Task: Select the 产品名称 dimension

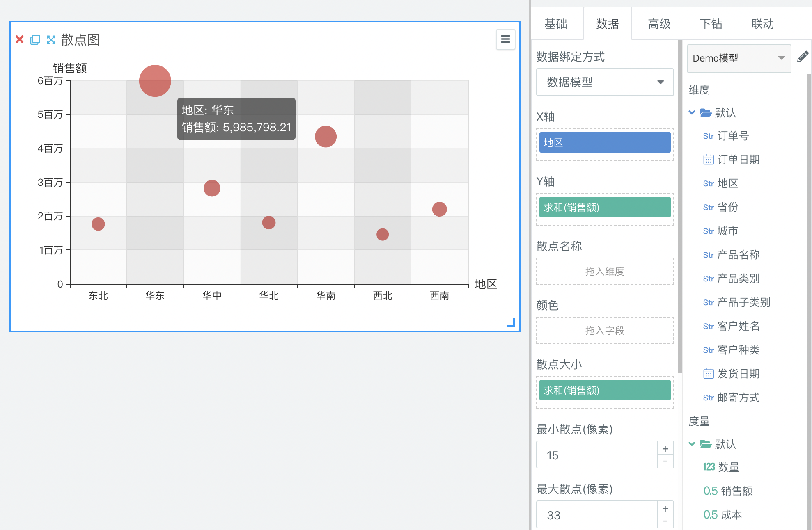Action: point(738,255)
